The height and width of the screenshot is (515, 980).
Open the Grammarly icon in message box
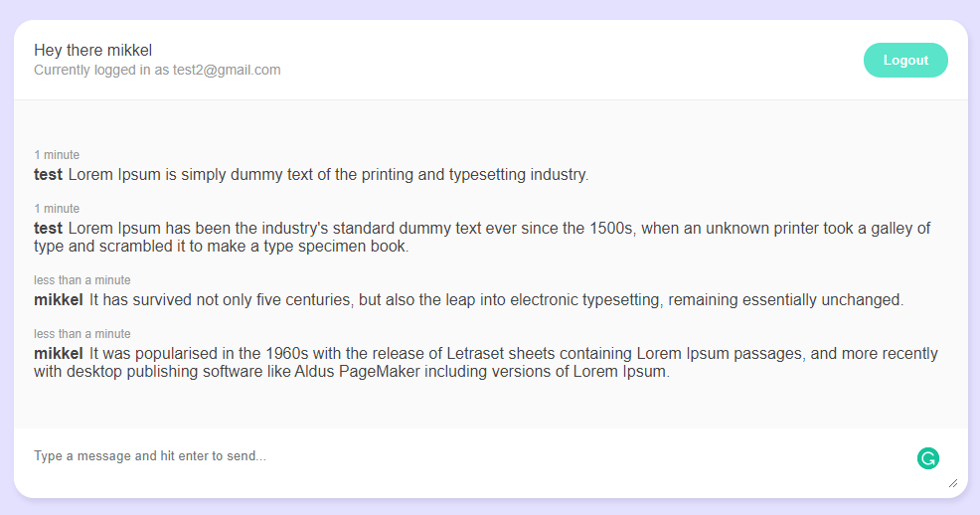click(927, 458)
